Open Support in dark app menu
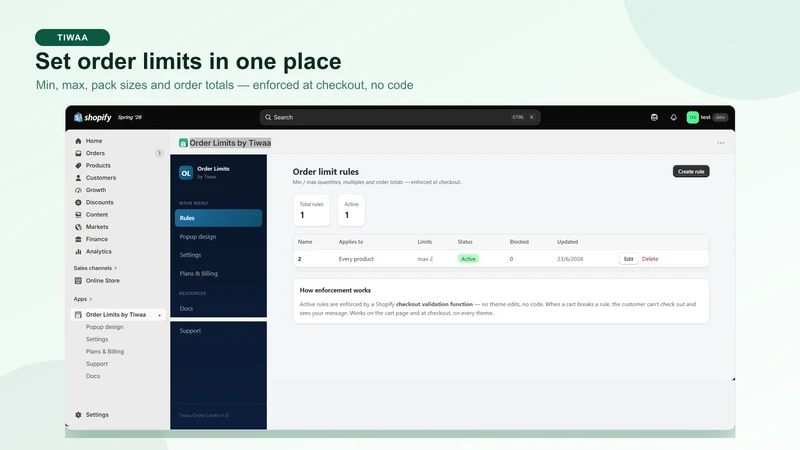 point(190,331)
